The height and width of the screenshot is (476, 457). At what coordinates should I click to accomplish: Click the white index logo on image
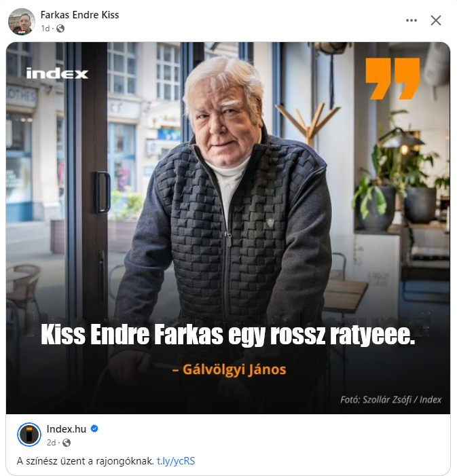coord(57,73)
